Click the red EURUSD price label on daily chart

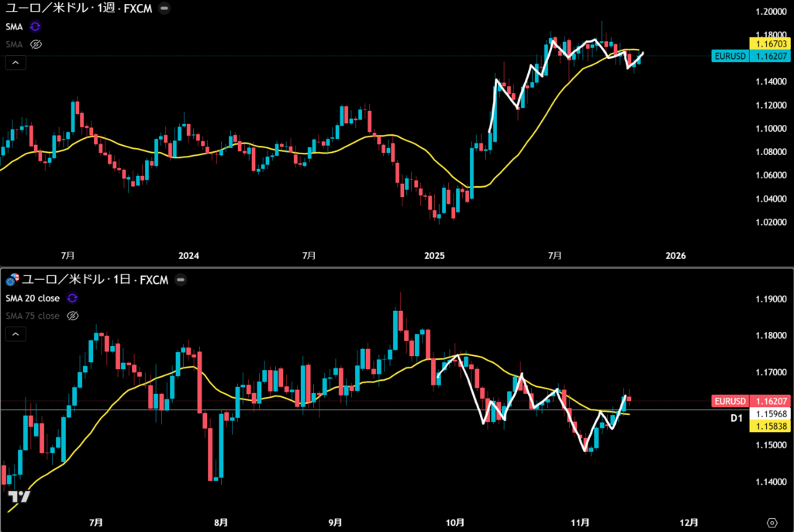(x=731, y=401)
